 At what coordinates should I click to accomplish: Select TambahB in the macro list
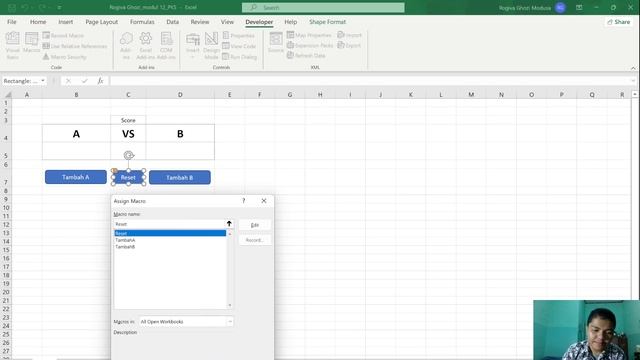(170, 247)
